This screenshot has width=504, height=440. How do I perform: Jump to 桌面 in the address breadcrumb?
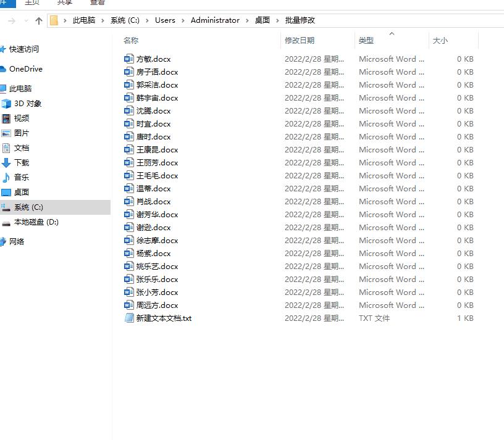[262, 20]
